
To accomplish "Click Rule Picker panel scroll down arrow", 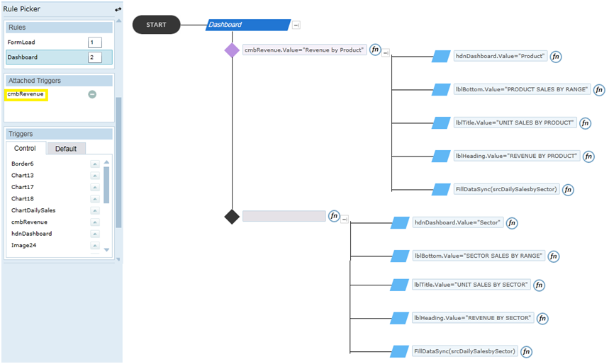I will click(x=119, y=260).
